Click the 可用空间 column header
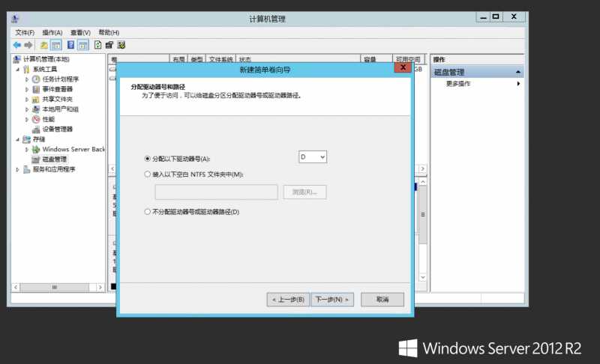Screen dimensions: 600x364 tap(409, 59)
